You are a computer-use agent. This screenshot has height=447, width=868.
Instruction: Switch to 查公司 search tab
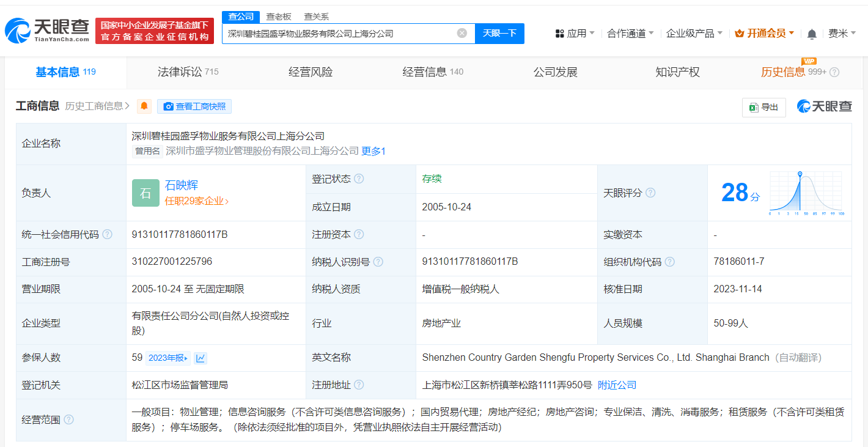[240, 17]
